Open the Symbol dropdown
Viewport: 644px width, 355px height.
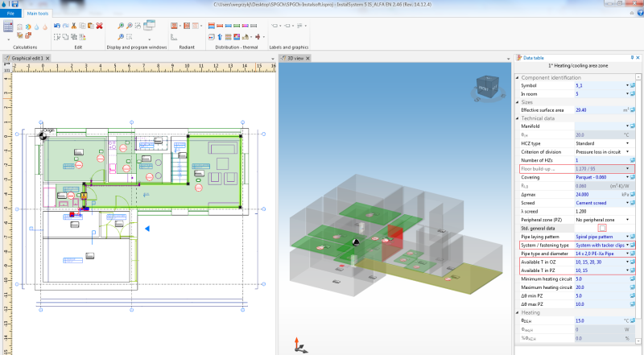(627, 85)
